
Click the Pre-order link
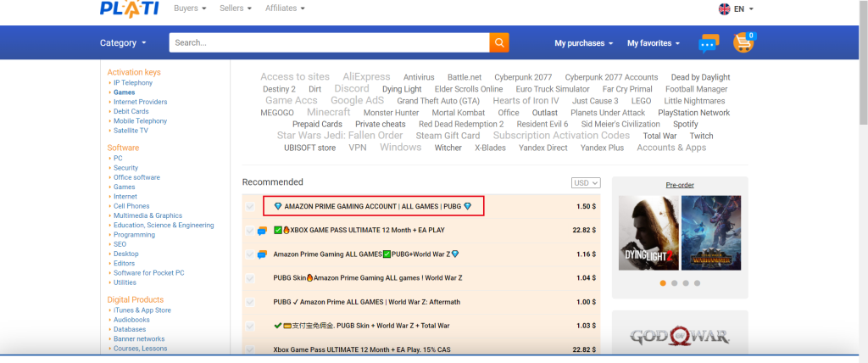pos(680,185)
